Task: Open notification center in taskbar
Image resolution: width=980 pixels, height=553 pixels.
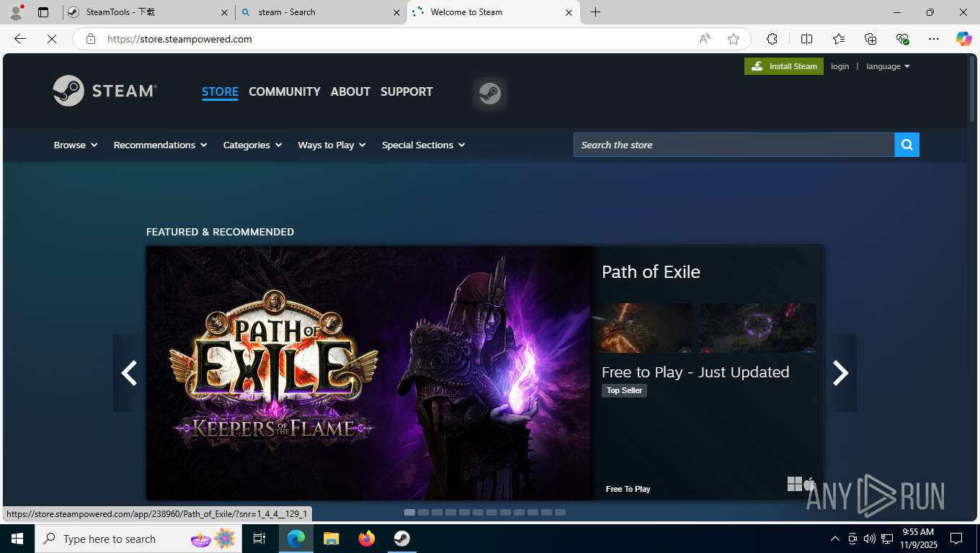Action: click(956, 539)
